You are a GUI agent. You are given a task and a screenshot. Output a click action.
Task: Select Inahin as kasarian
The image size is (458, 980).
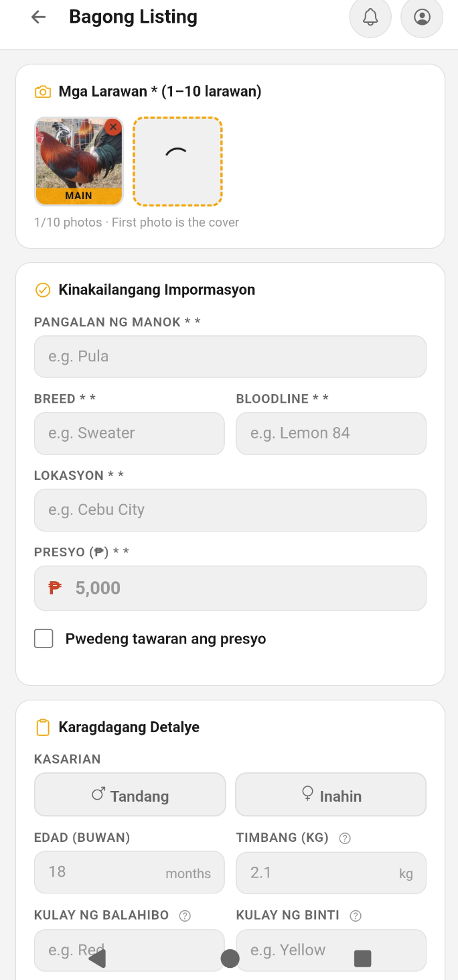331,794
